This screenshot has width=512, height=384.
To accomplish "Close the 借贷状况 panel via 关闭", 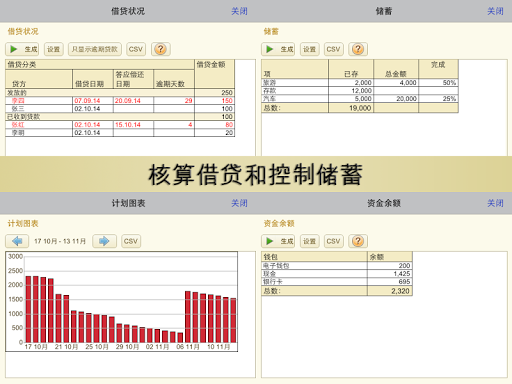I will coord(239,11).
